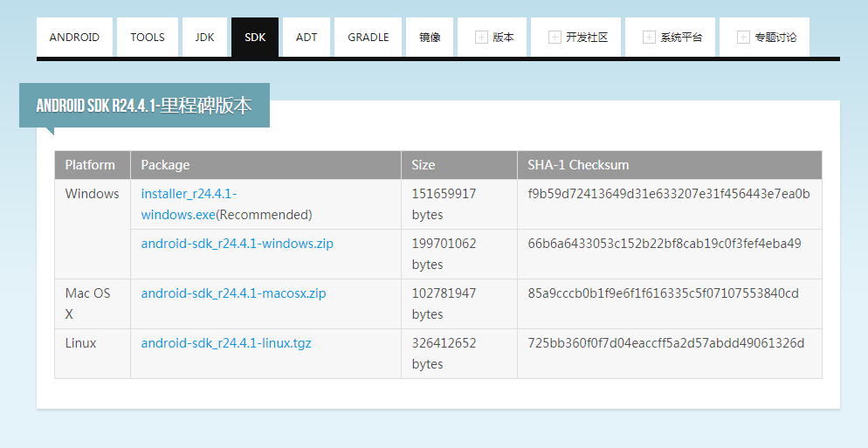Click the Package column header
Screen dimensions: 868x448
[265, 165]
